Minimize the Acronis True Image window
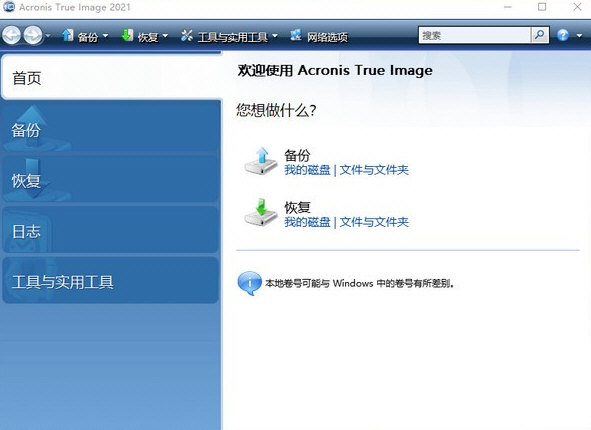591x430 pixels. point(508,7)
